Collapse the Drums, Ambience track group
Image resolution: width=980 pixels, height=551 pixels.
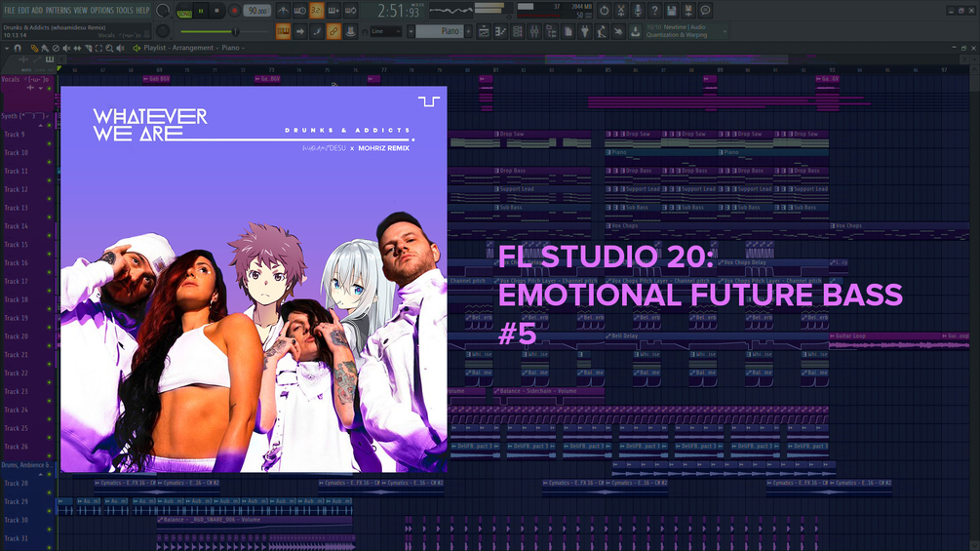point(41,475)
